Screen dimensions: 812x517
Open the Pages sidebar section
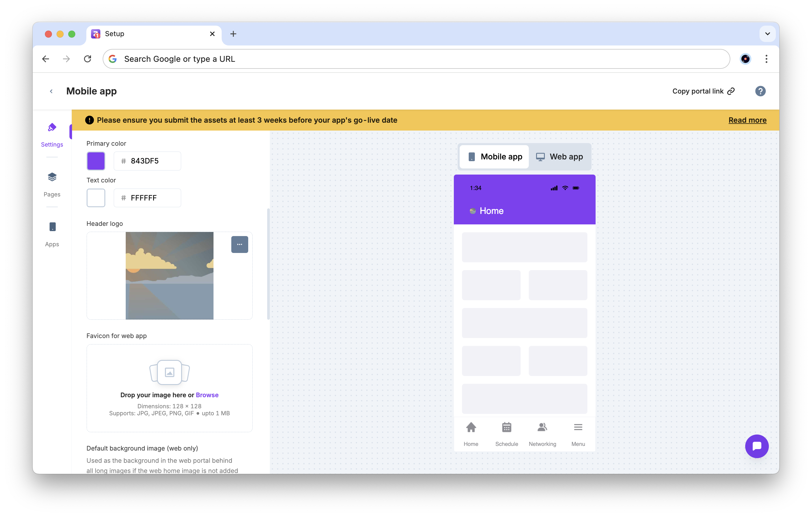(x=52, y=184)
